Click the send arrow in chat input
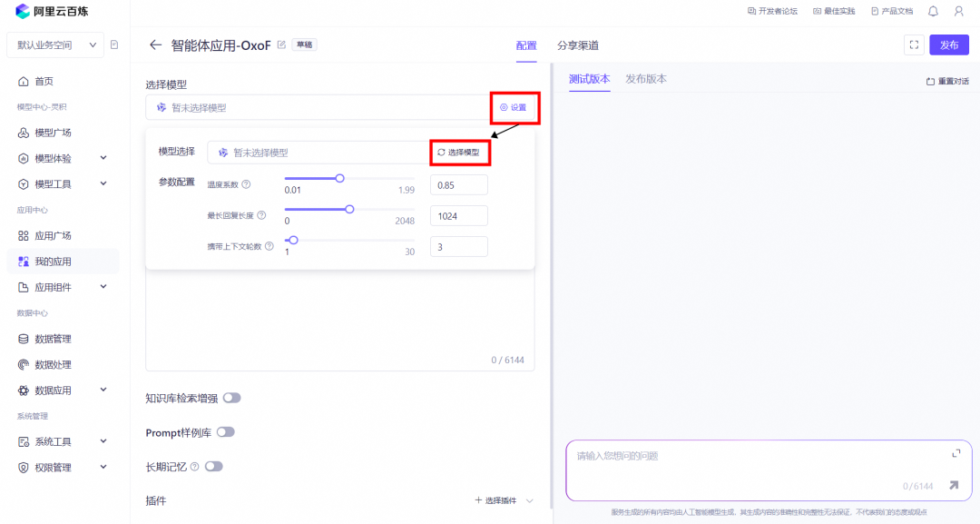The width and height of the screenshot is (980, 524). click(953, 485)
